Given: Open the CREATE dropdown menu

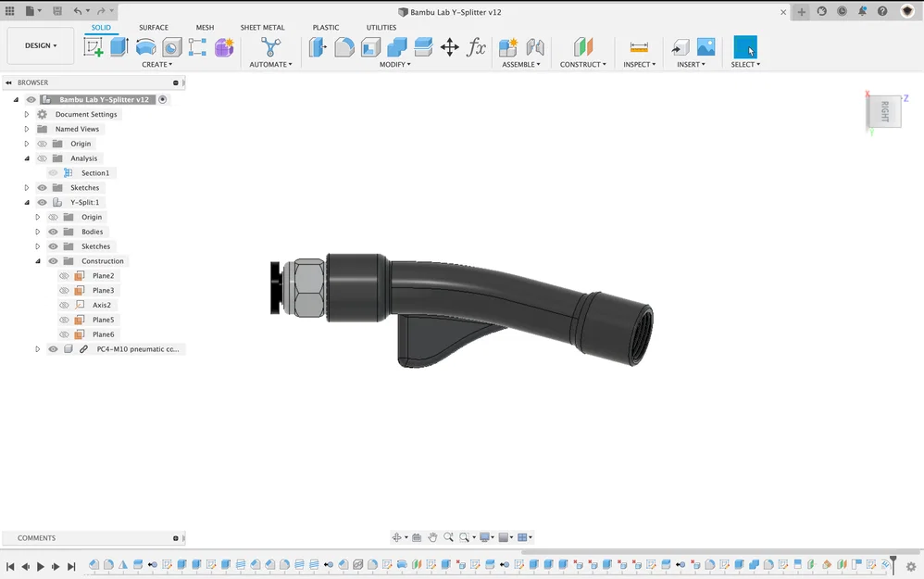Looking at the screenshot, I should (x=156, y=64).
